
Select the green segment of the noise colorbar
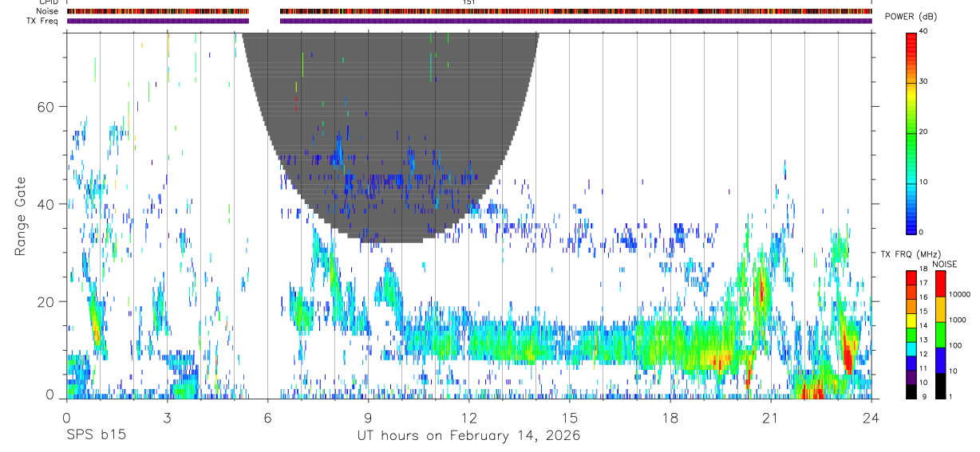pyautogui.click(x=940, y=334)
